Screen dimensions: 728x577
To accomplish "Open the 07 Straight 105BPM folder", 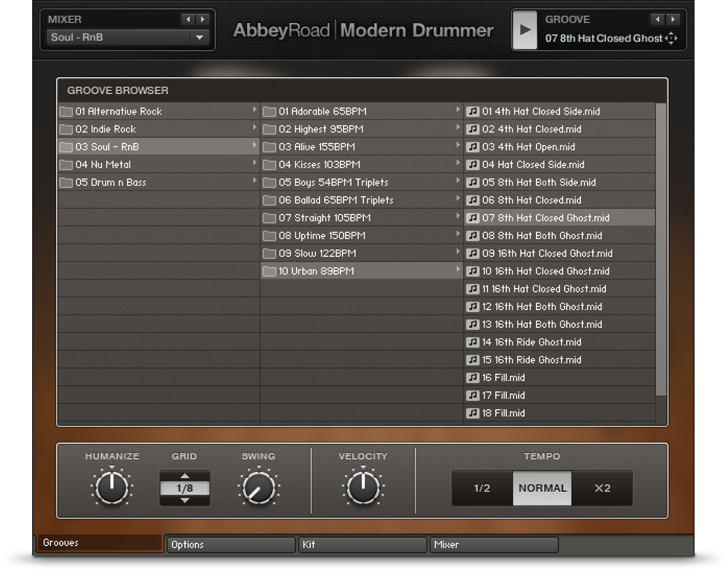I will click(x=361, y=218).
